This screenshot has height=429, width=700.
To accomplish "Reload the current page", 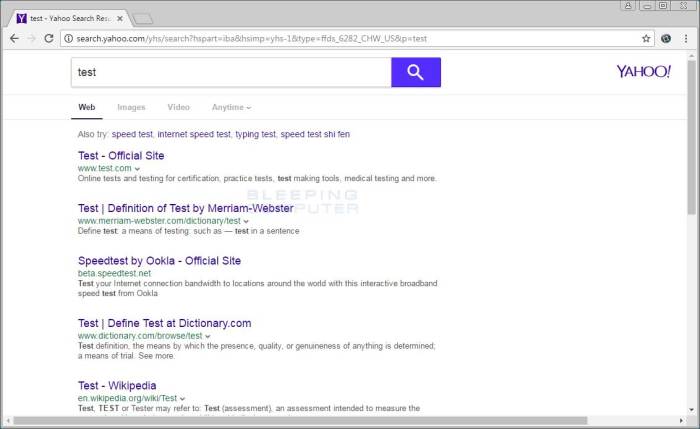I will (48, 39).
